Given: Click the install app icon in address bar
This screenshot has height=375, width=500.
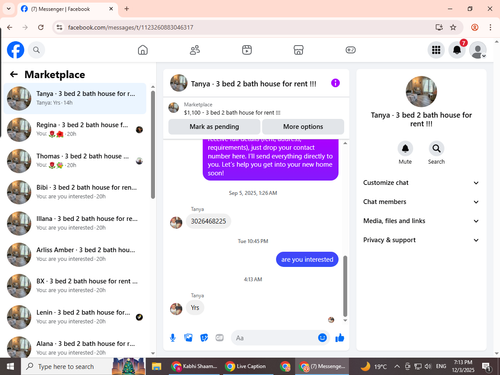Looking at the screenshot, I should coord(439,27).
